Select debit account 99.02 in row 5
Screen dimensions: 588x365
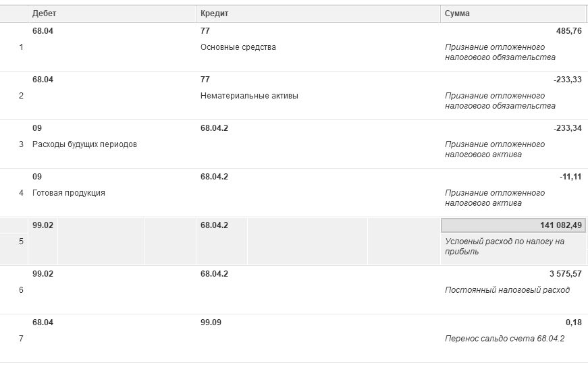coord(43,225)
